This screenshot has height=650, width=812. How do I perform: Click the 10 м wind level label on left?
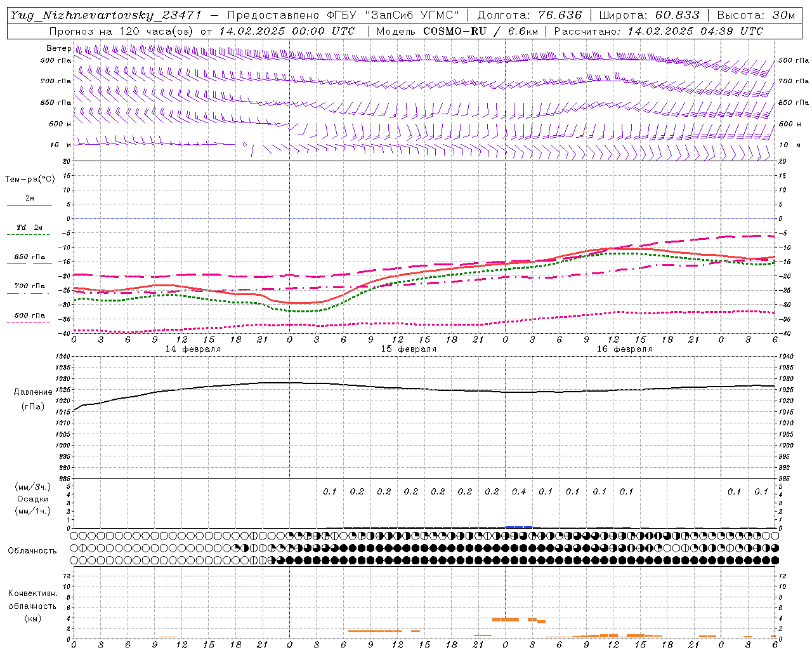pos(60,145)
